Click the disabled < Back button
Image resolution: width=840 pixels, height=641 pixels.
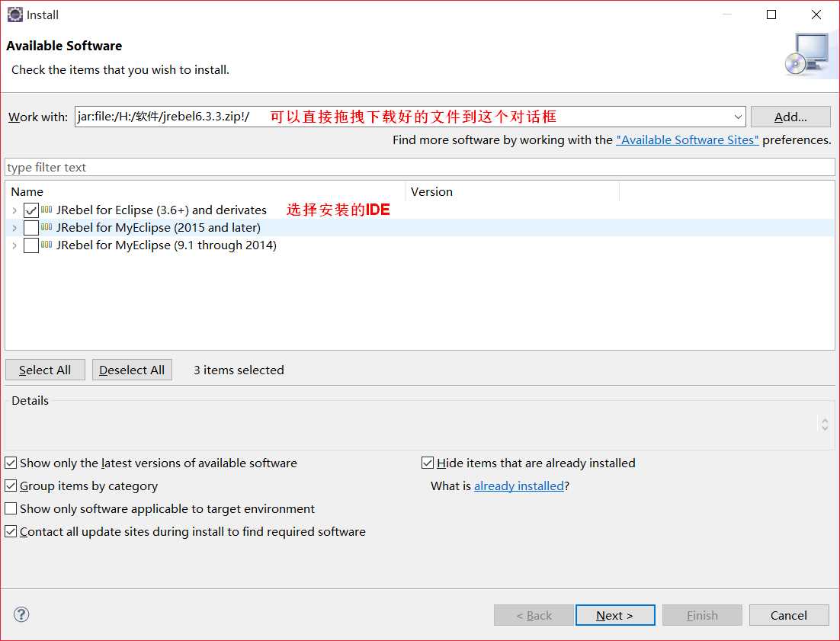pos(534,615)
